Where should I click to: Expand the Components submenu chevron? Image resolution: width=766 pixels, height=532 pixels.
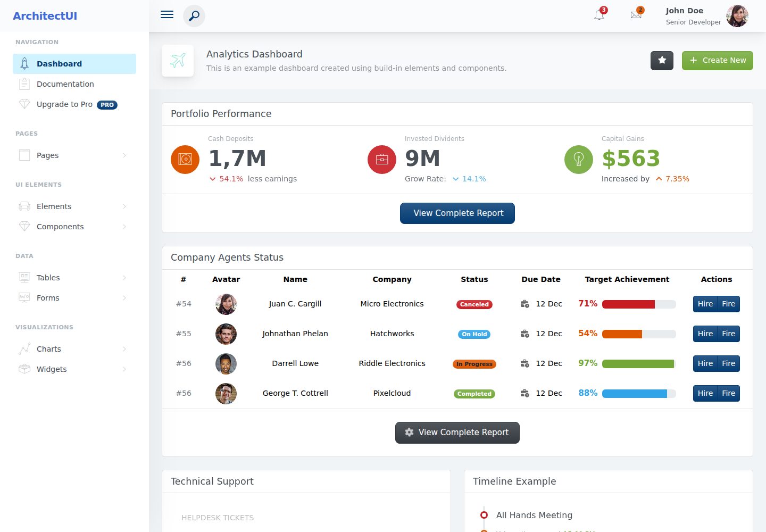[x=124, y=227]
